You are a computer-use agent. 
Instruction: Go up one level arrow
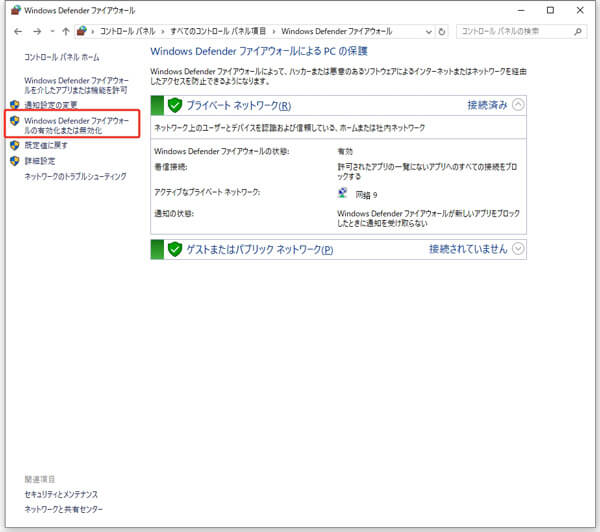65,31
